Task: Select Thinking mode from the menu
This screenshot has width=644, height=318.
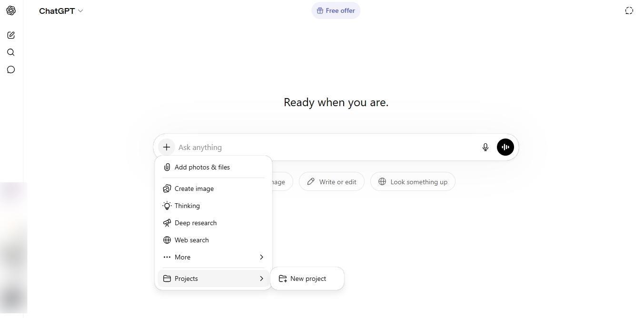Action: coord(213,206)
